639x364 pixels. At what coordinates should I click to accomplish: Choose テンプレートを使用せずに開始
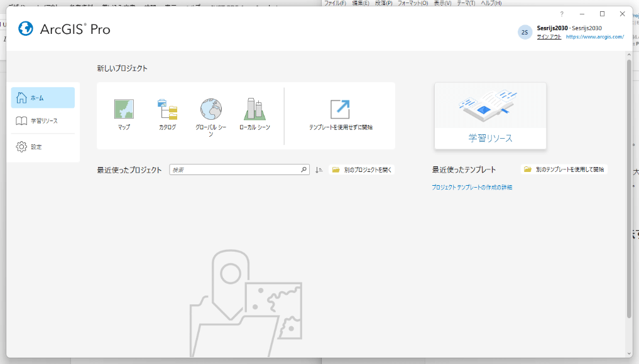click(341, 115)
